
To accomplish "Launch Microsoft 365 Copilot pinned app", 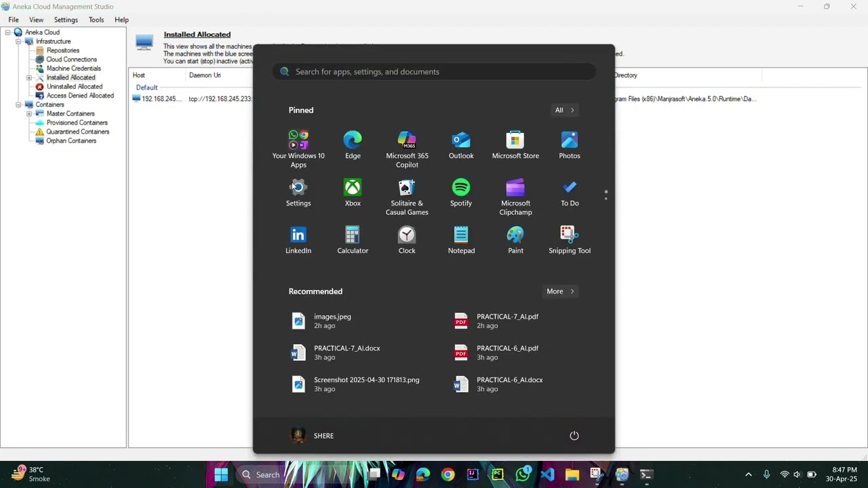I will click(407, 149).
